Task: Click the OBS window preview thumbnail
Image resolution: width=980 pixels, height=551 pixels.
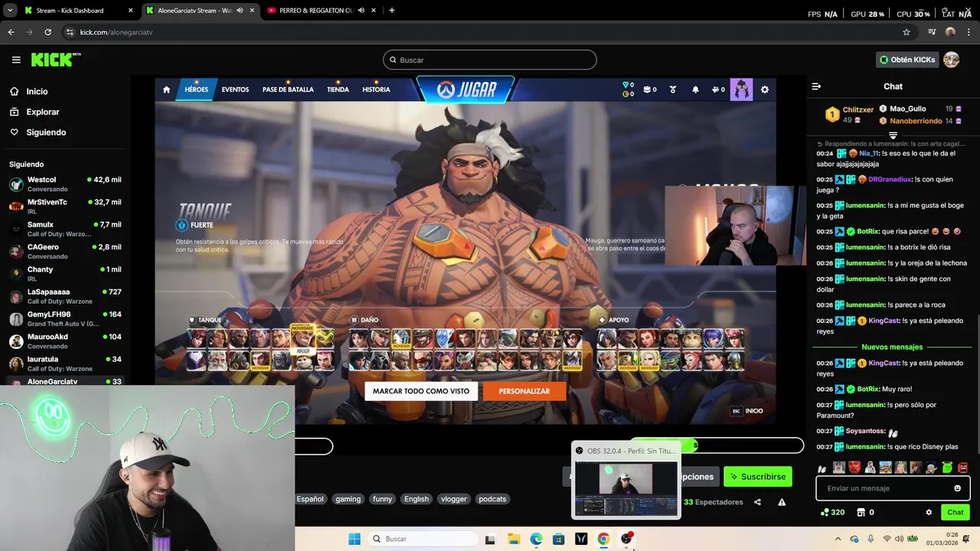Action: coord(626,488)
